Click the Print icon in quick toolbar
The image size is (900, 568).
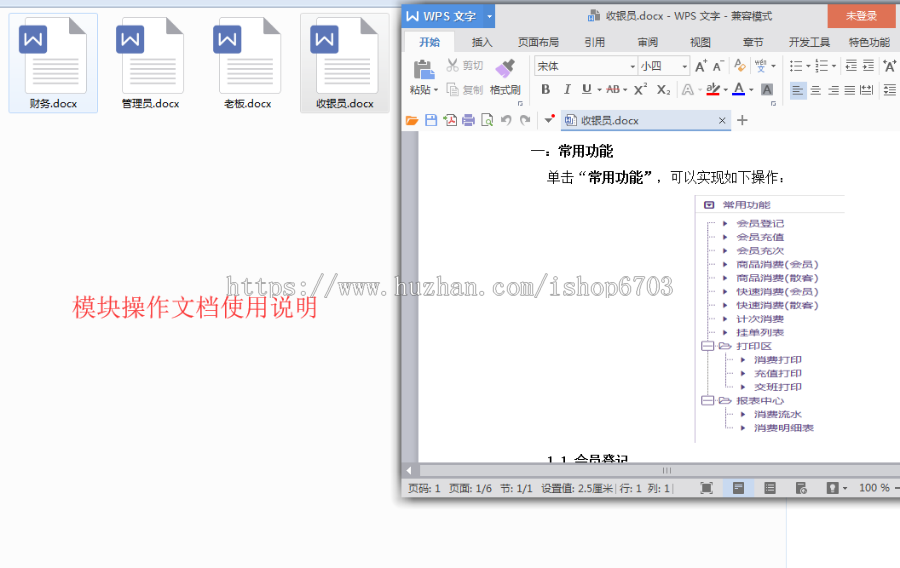pos(468,120)
